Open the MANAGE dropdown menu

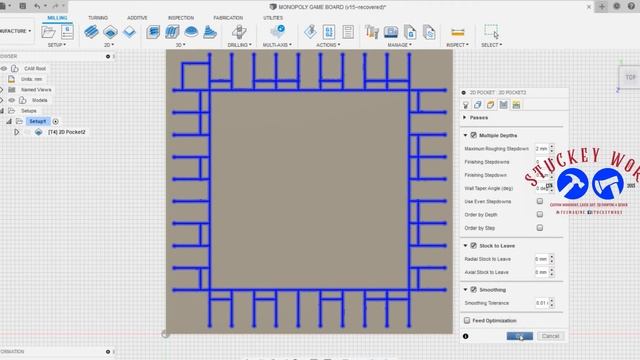[399, 45]
